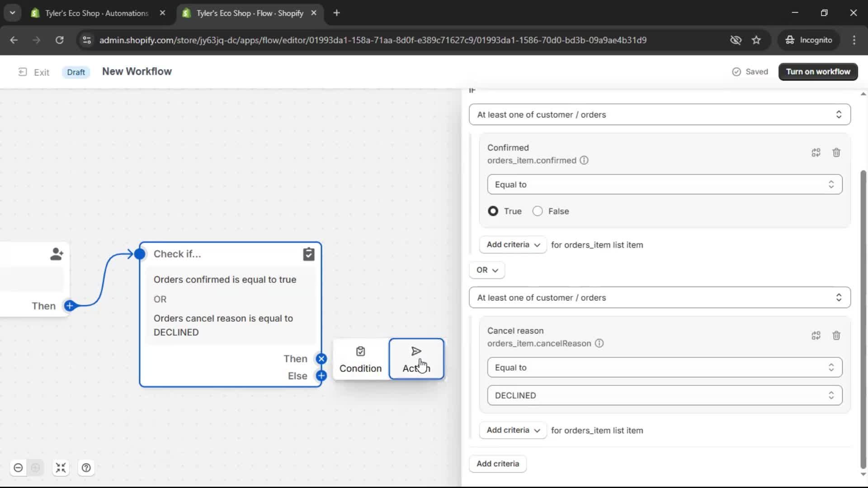Click the Turn on workflow button
868x488 pixels.
tap(818, 71)
